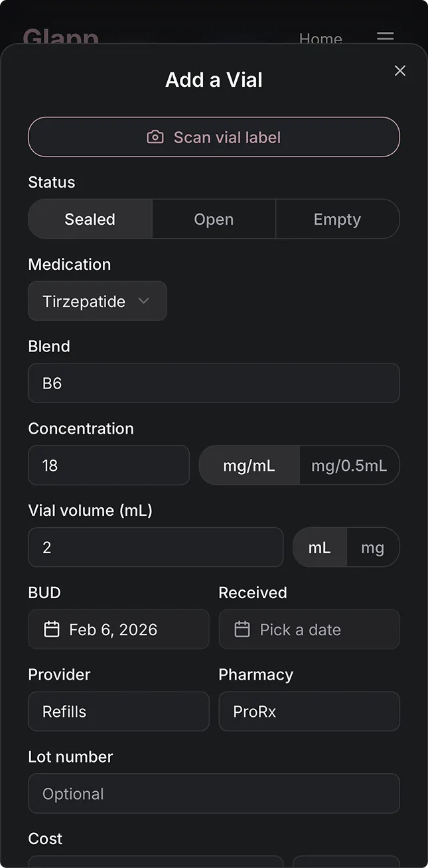Switch vial volume unit to mg
Image resolution: width=428 pixels, height=868 pixels.
pos(373,547)
